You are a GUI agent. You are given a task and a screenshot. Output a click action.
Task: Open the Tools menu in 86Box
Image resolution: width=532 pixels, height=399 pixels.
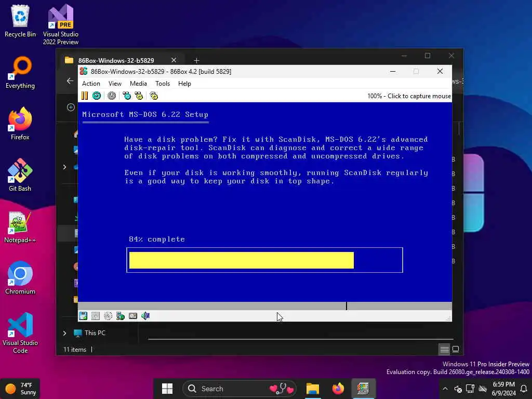coord(163,84)
